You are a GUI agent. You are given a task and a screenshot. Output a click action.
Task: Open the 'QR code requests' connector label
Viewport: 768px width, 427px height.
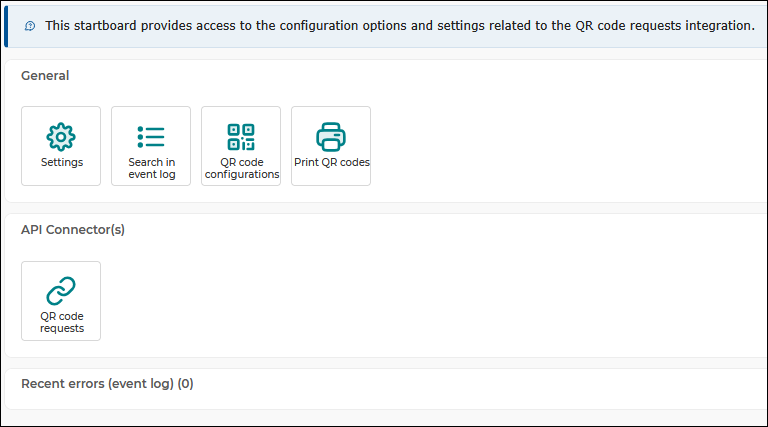(x=62, y=322)
